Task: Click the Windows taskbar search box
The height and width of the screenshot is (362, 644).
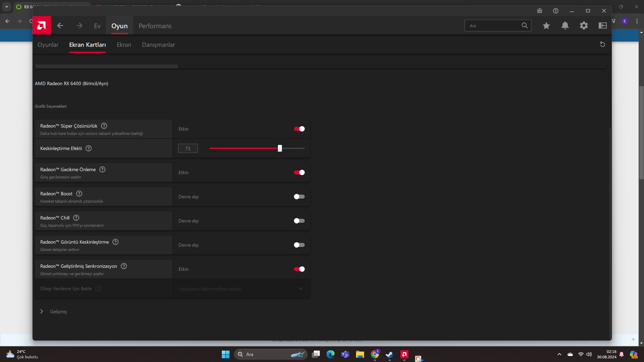Action: tap(270, 354)
